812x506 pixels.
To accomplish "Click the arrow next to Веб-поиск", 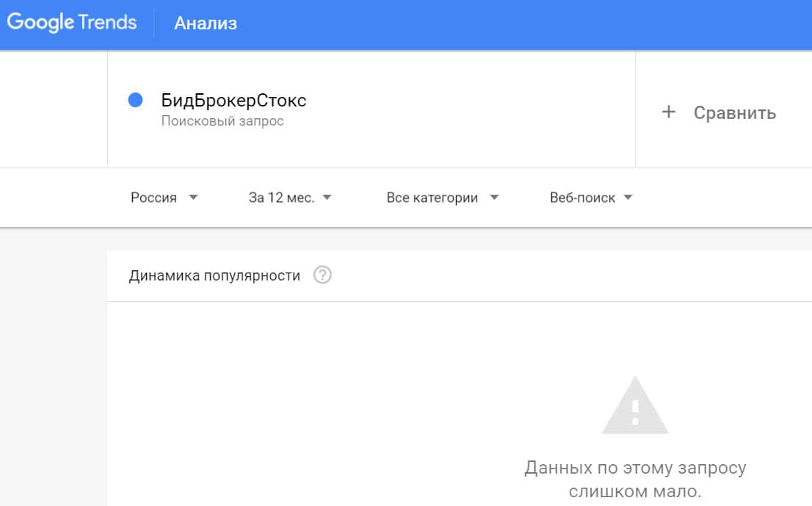I will [628, 198].
